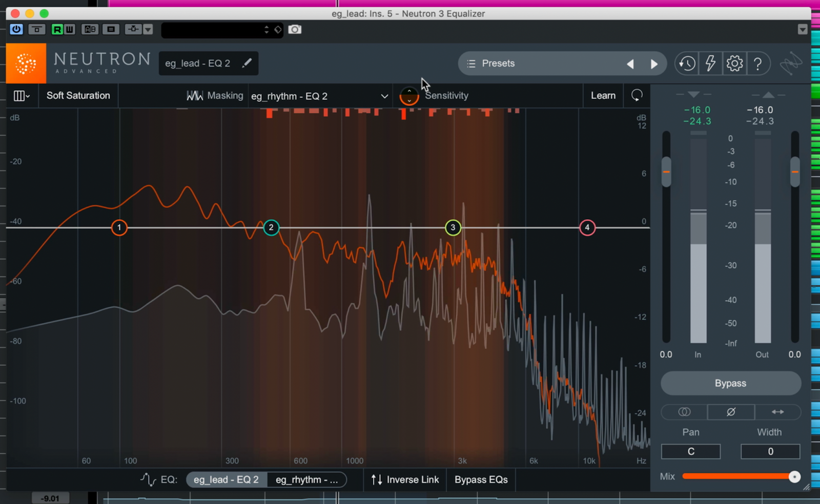
Task: Open the module layout dropdown icon
Action: (22, 96)
